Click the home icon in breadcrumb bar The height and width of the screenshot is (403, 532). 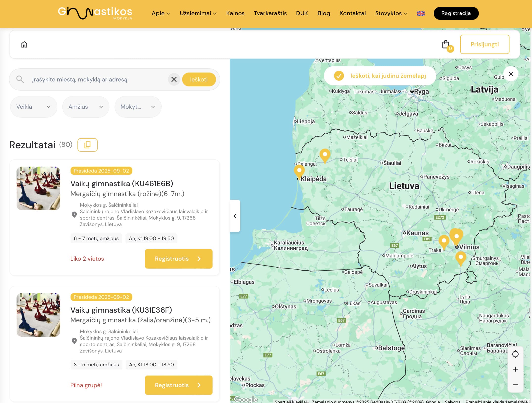[x=24, y=45]
